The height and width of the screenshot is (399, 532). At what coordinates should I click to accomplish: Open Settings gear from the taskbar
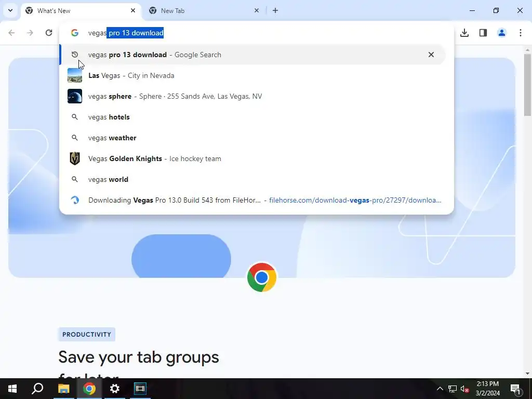tap(115, 389)
